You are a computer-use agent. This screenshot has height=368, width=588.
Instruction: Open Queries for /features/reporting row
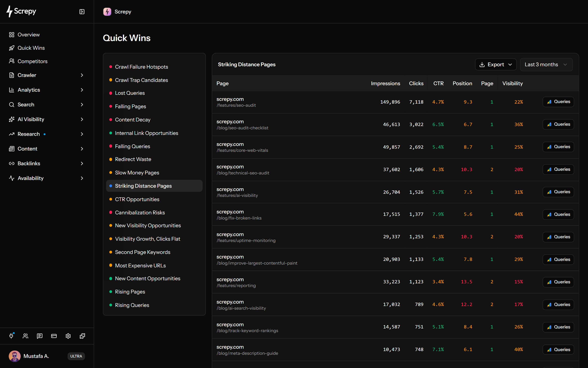(x=558, y=282)
